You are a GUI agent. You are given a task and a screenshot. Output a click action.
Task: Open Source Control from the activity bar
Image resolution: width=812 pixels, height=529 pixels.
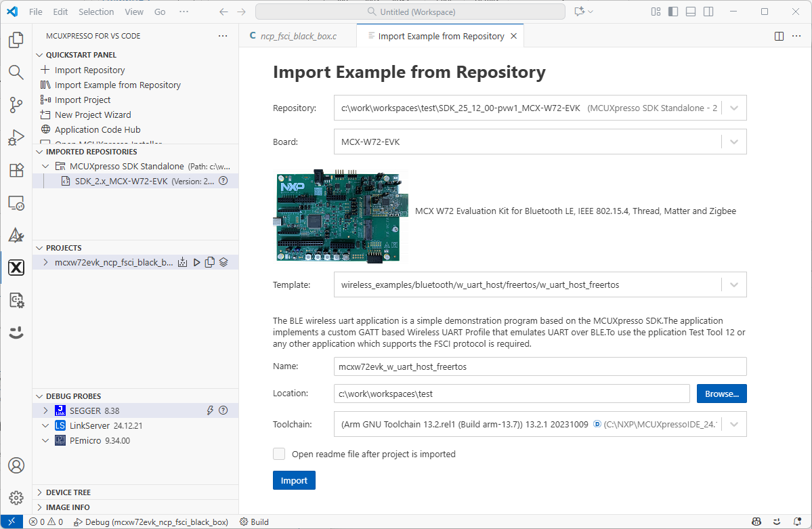[x=16, y=105]
